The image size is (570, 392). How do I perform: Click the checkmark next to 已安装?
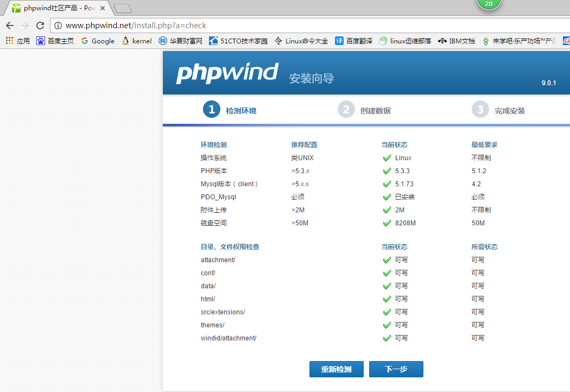point(387,197)
